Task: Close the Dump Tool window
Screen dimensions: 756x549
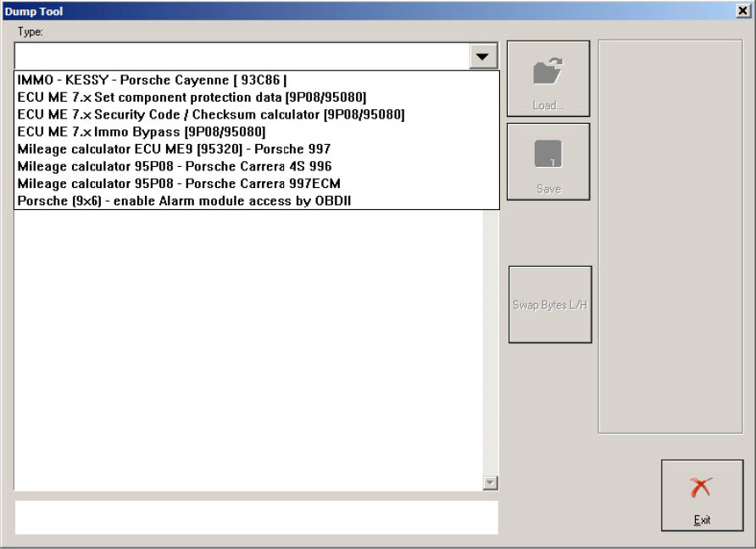Action: pos(742,11)
